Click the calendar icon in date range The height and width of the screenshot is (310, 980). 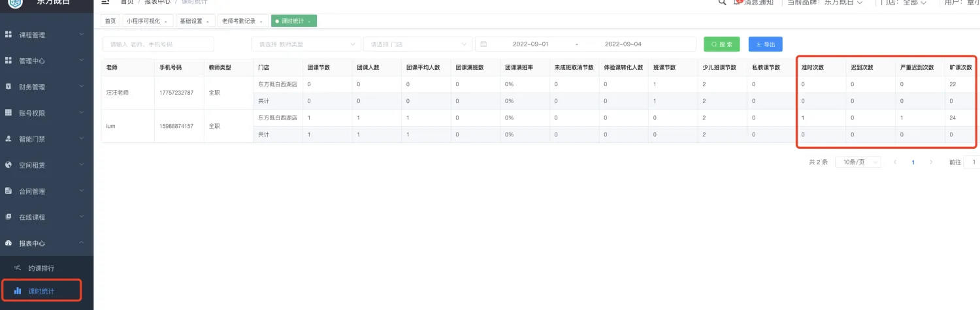point(483,44)
